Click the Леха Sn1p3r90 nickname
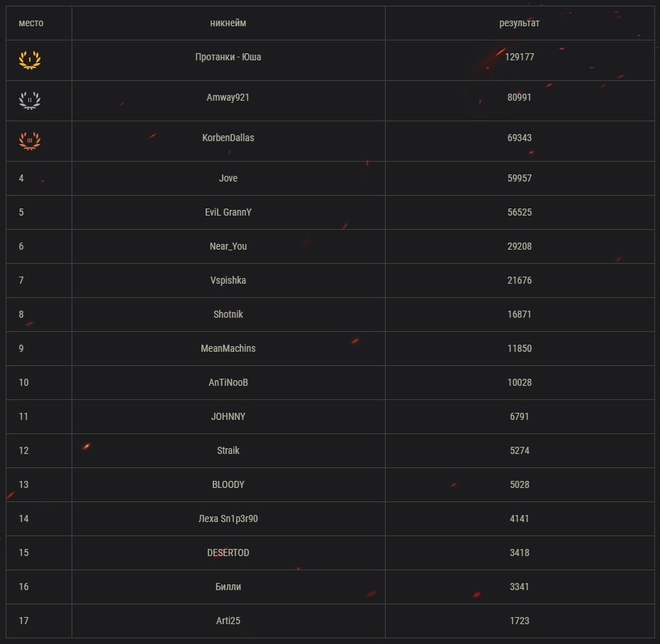 pyautogui.click(x=228, y=518)
